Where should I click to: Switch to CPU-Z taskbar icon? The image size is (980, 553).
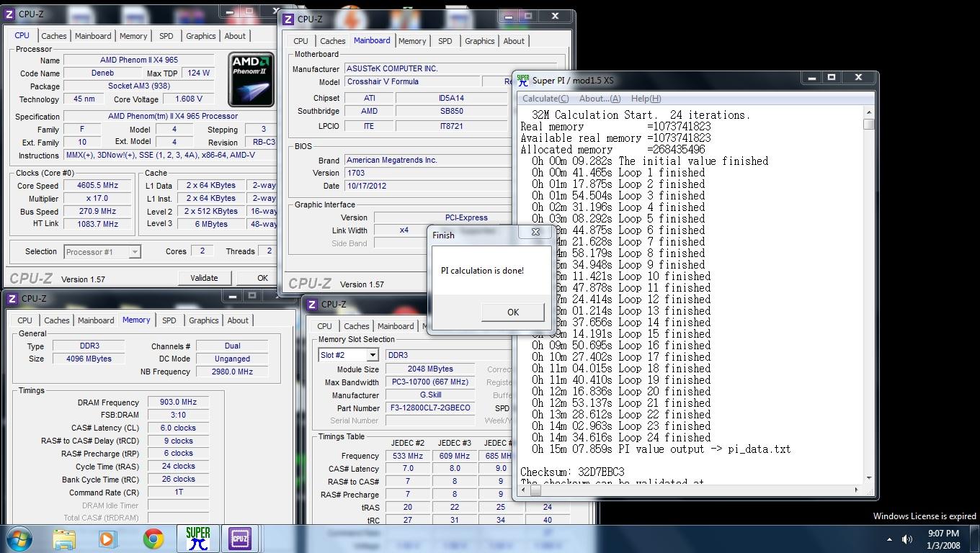pyautogui.click(x=240, y=538)
